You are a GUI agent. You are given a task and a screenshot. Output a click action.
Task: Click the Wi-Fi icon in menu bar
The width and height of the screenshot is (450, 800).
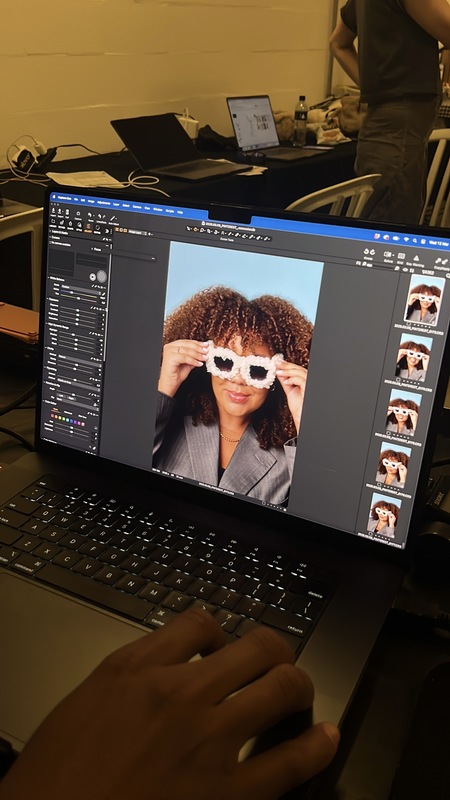pyautogui.click(x=406, y=239)
